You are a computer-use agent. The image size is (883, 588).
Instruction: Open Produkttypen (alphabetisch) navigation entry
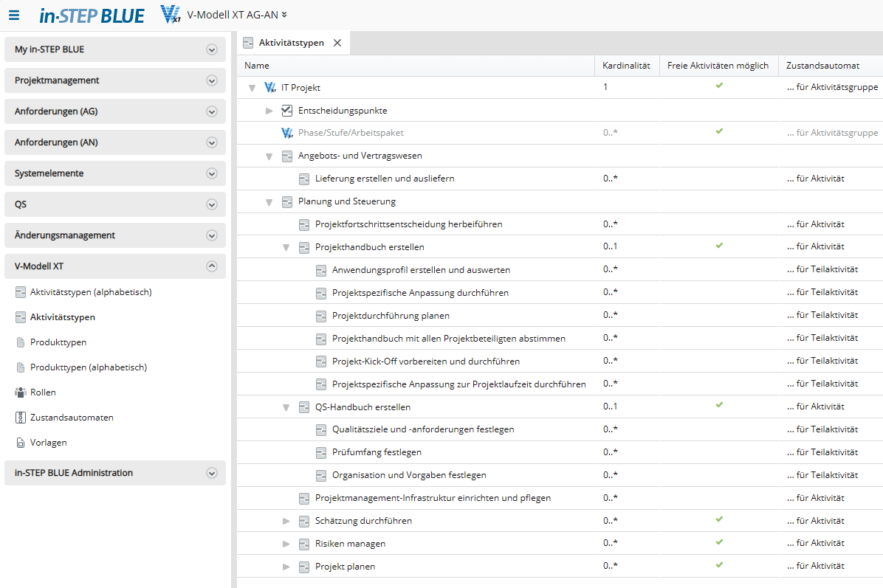pos(89,367)
